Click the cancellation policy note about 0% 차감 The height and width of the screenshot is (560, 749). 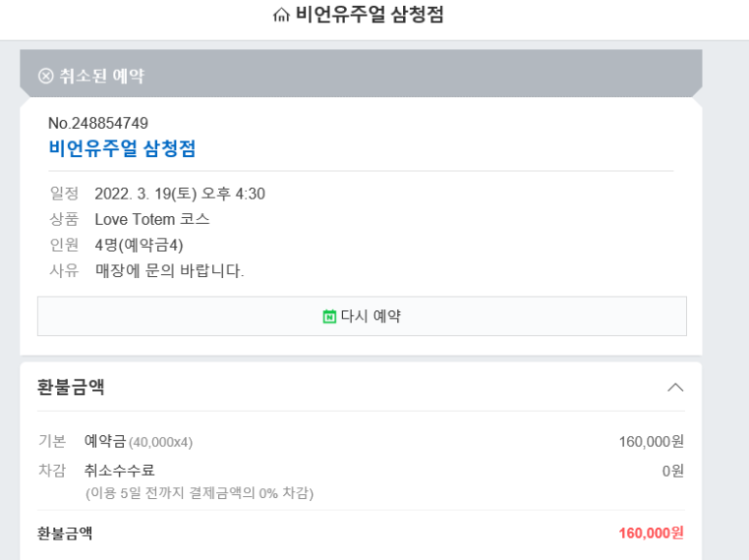point(200,493)
